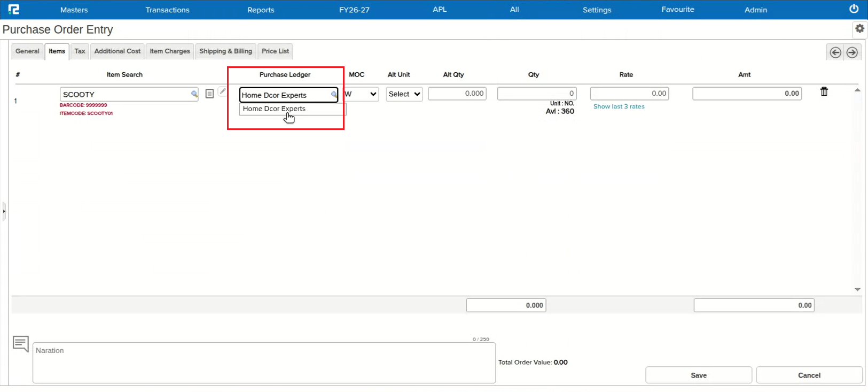Click the narration comment icon

click(x=21, y=343)
